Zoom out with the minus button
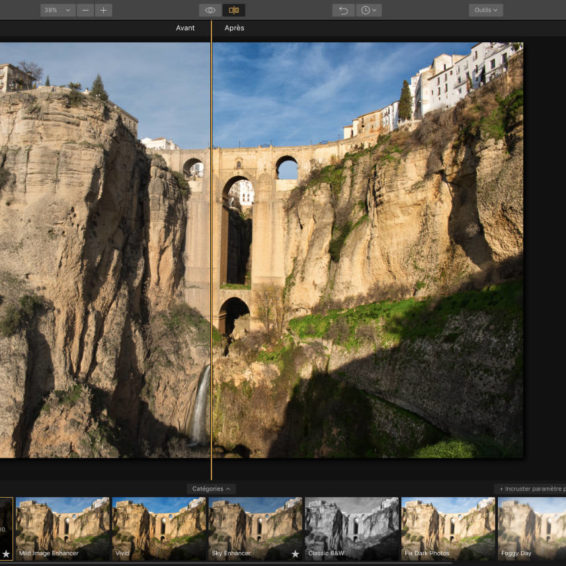Viewport: 566px width, 566px height. tap(85, 10)
